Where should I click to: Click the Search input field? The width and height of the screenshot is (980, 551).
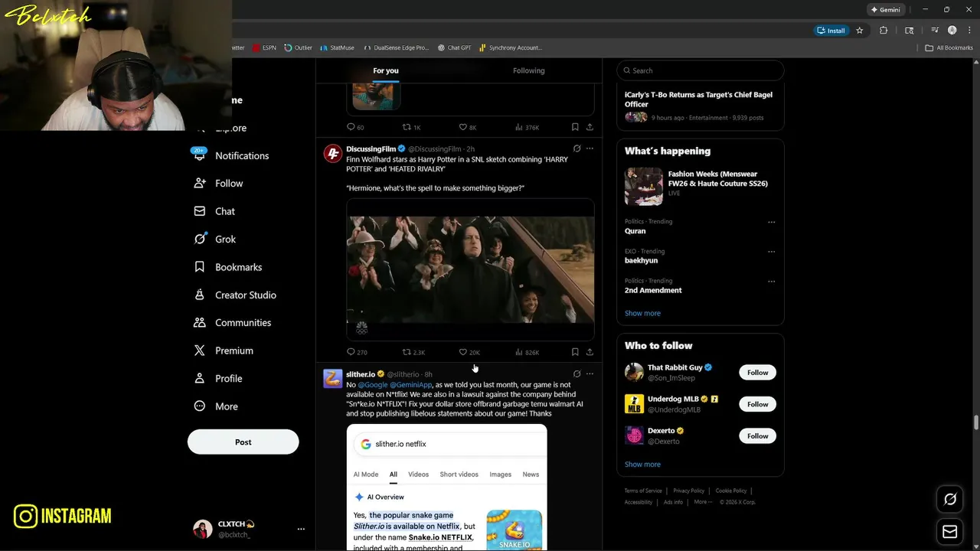[x=701, y=70]
